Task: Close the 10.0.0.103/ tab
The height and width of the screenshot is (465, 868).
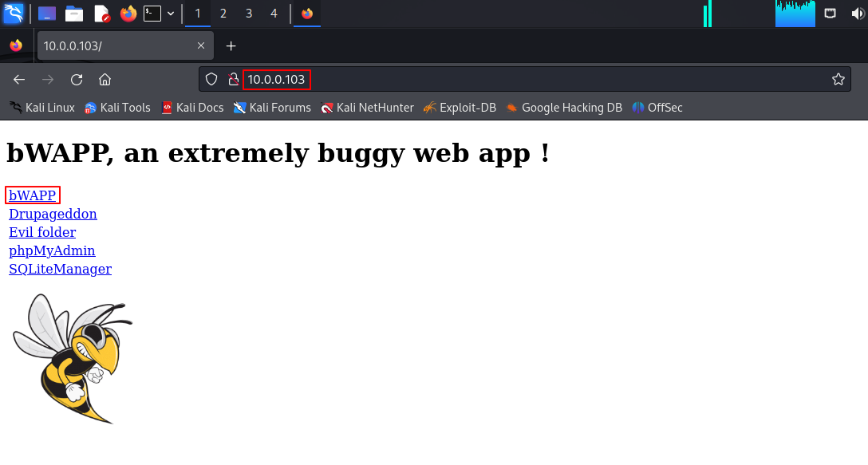Action: 201,45
